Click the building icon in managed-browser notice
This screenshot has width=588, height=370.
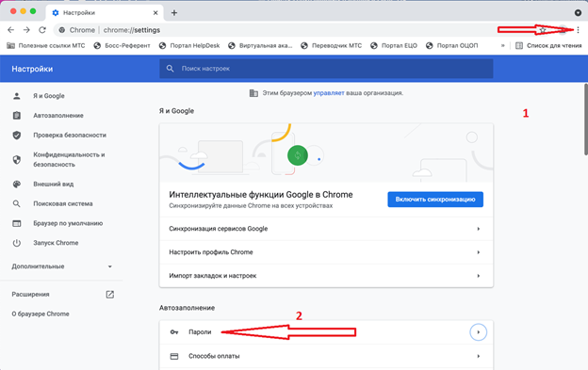click(x=253, y=93)
